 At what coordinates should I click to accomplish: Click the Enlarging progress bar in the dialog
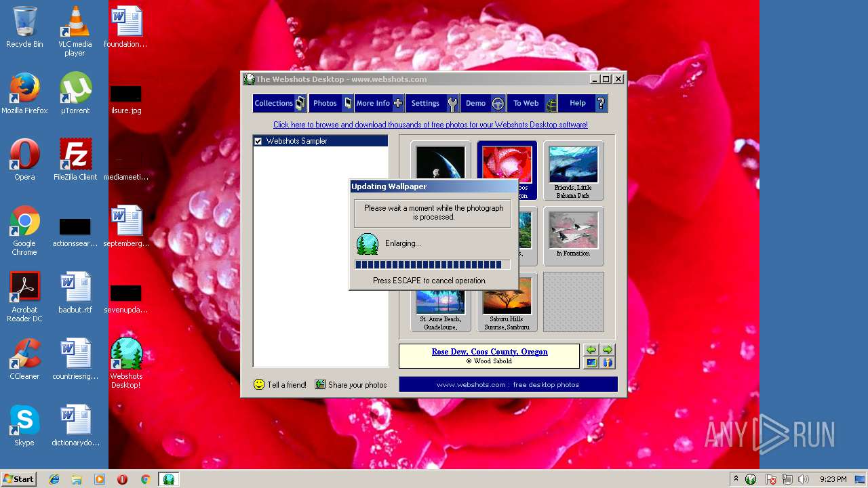tap(432, 265)
